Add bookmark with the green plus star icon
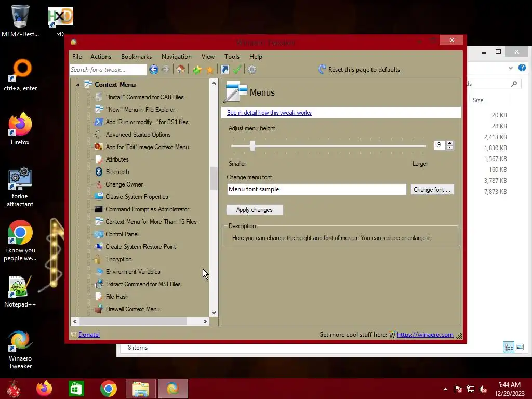 pos(197,70)
